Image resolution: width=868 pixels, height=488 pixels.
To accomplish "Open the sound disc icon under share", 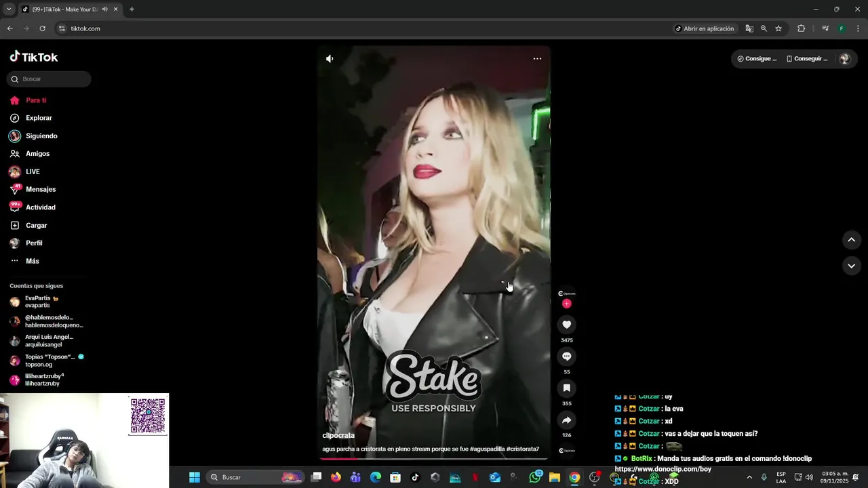I will click(x=567, y=450).
